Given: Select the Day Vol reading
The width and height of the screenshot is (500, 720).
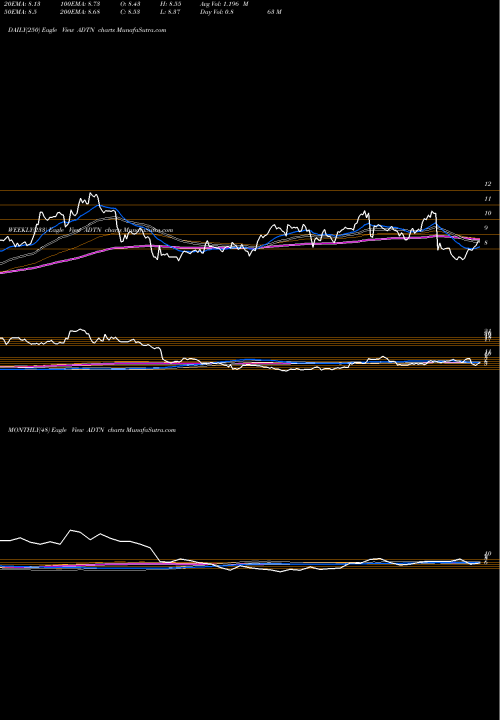Looking at the screenshot, I should 241,12.
